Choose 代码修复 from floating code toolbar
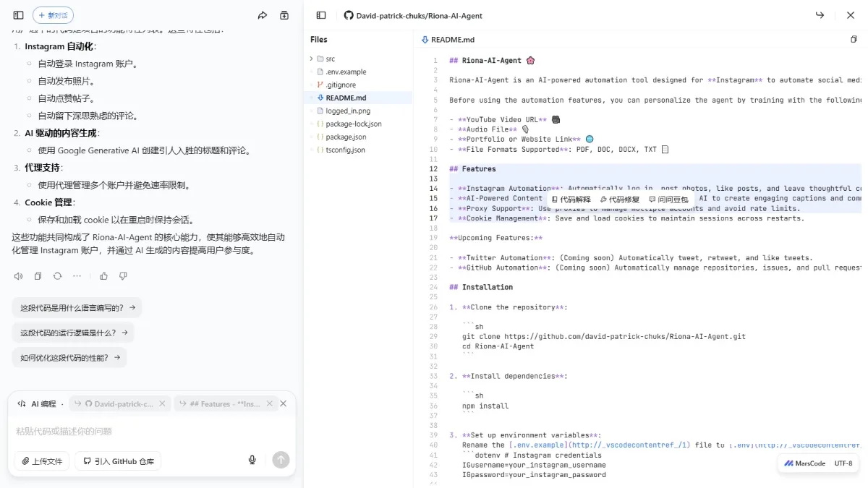Screen dimensions: 868x488 click(620, 199)
